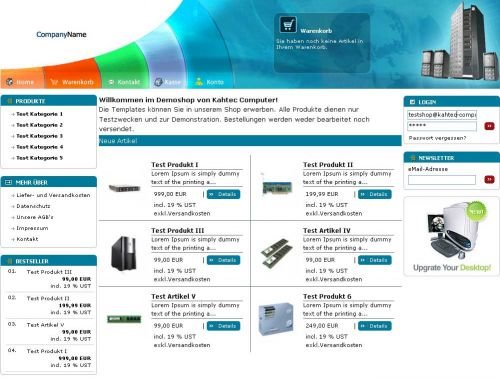Screen dimensions: 500x379
Task: Open Liefer- und Versandkosten page
Action: [53, 195]
